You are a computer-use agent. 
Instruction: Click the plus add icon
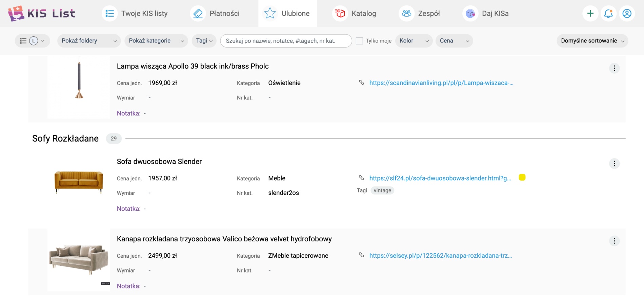click(x=590, y=14)
